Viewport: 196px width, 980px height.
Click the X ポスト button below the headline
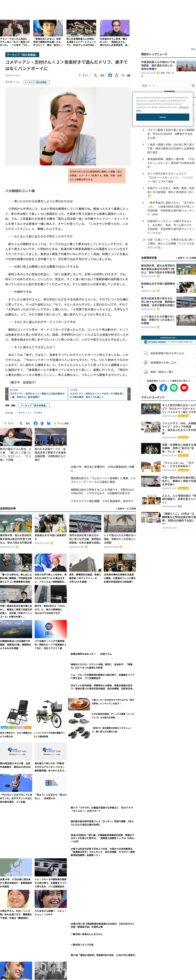[84, 75]
